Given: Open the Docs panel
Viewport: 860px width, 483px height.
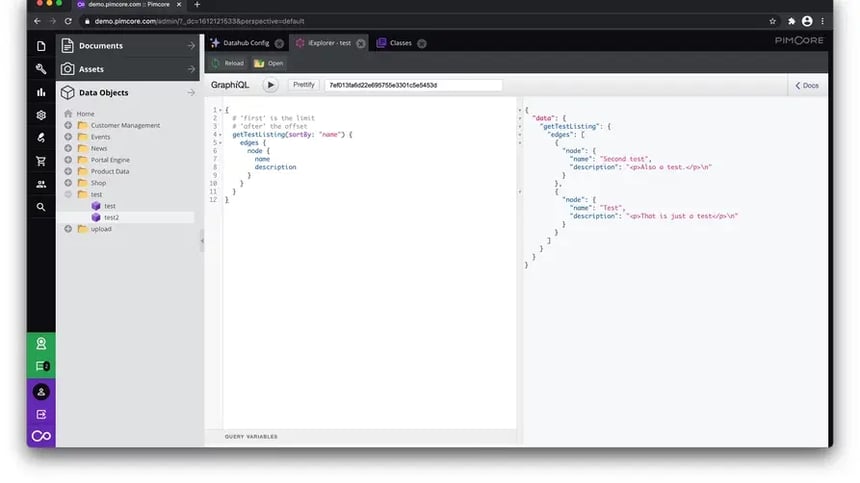Looking at the screenshot, I should (807, 85).
